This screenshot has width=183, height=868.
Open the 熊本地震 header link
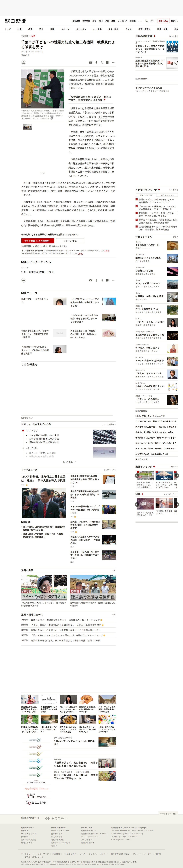tap(86, 21)
